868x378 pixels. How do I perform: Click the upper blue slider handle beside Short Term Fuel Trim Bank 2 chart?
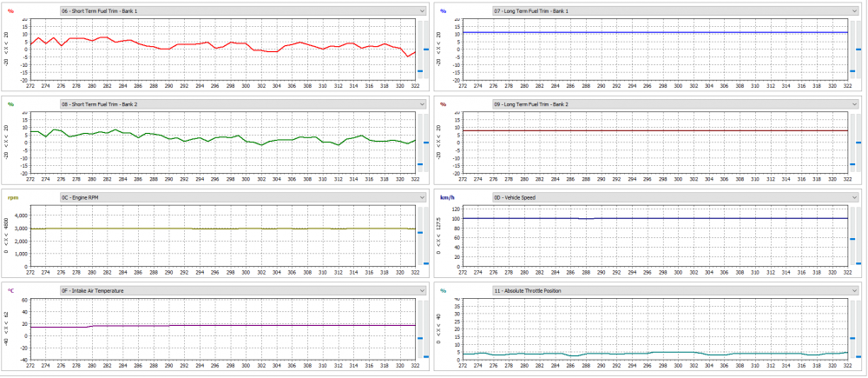(425, 143)
